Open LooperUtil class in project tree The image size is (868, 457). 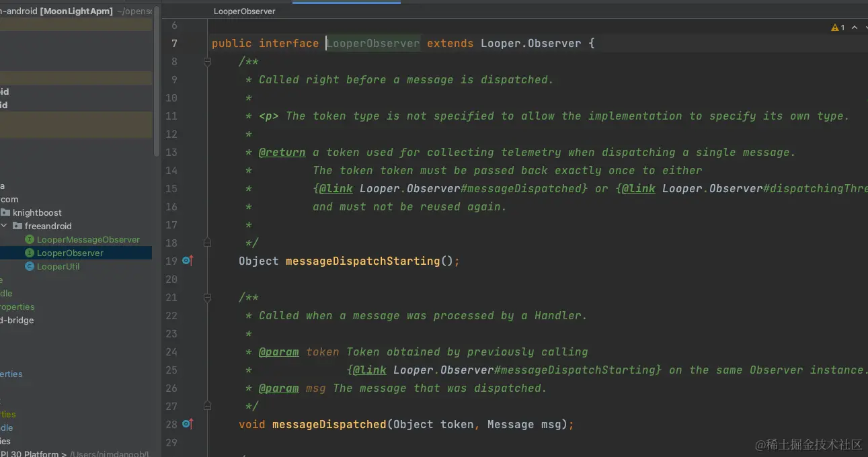[58, 266]
